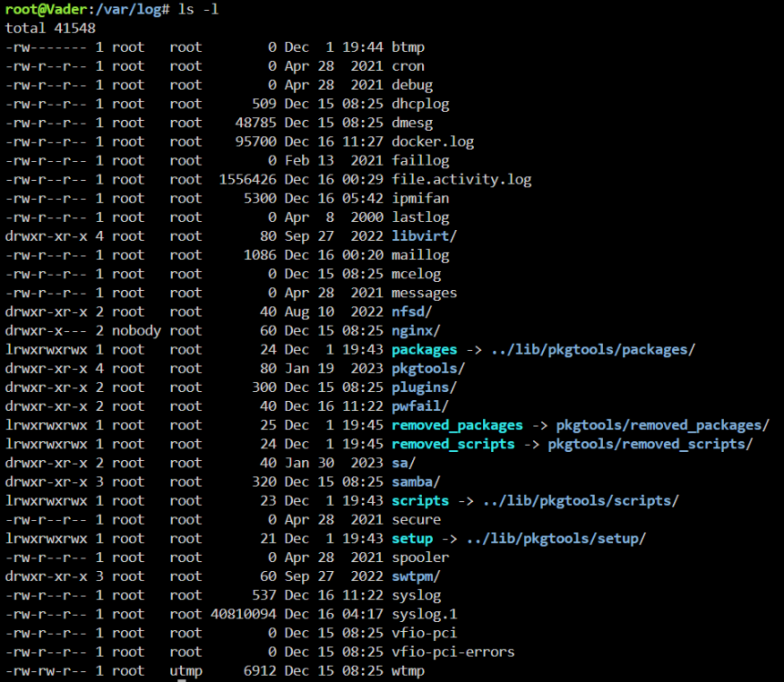
Task: Click the libvirt/ directory name
Action: click(x=424, y=236)
